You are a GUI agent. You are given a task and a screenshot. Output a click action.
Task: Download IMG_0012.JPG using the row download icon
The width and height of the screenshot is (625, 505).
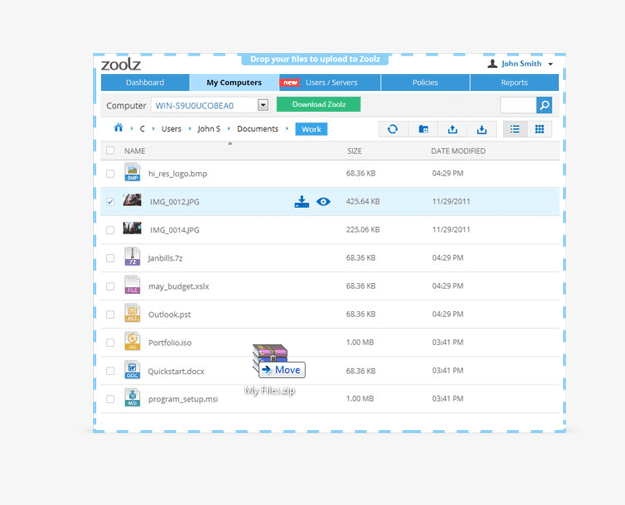click(302, 201)
